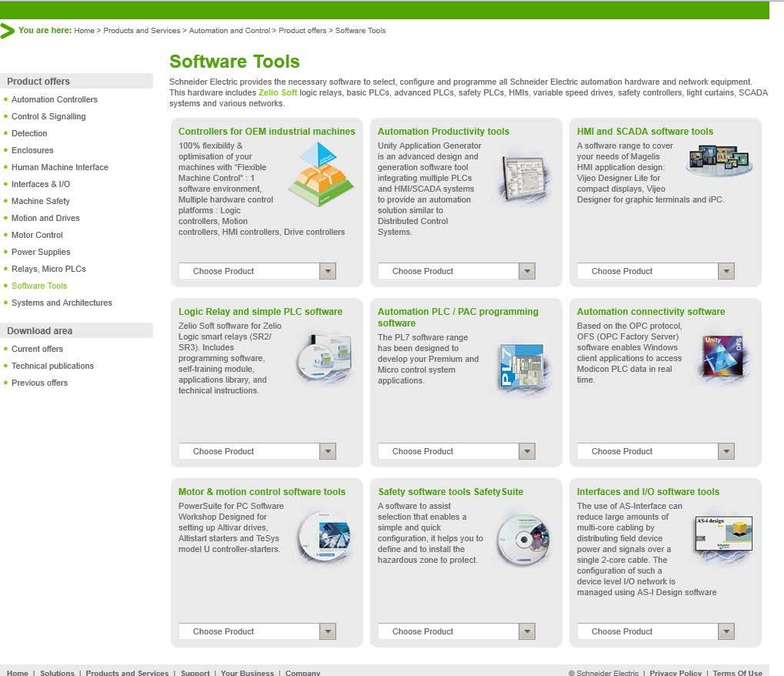Screen dimensions: 784x676
Task: Go to Automation Controllers in sidebar
Action: click(x=55, y=99)
